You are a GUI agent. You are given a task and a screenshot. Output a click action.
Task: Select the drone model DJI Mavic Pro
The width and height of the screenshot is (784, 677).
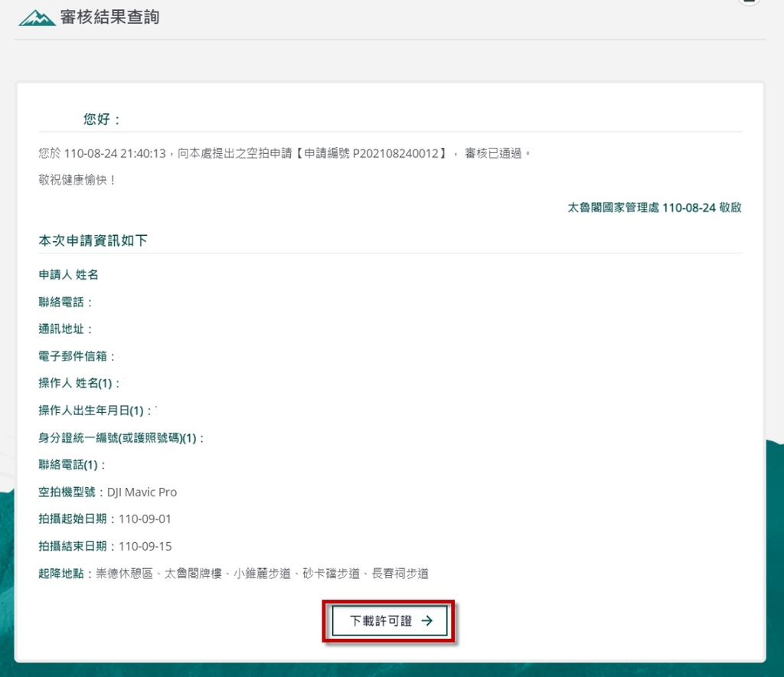click(142, 492)
